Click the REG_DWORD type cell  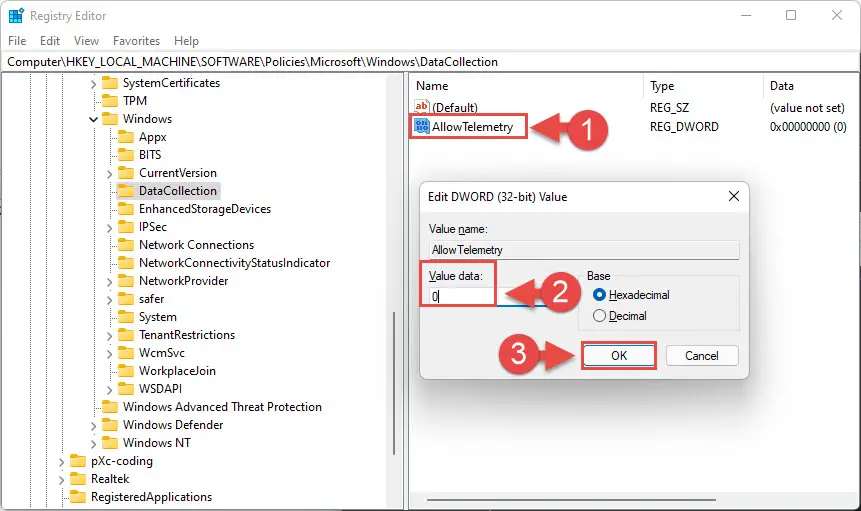[684, 127]
